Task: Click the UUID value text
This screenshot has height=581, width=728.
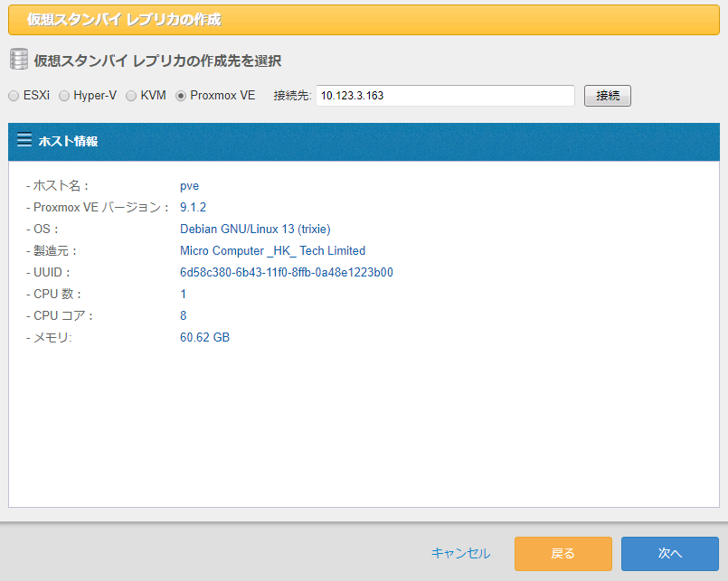Action: 286,273
